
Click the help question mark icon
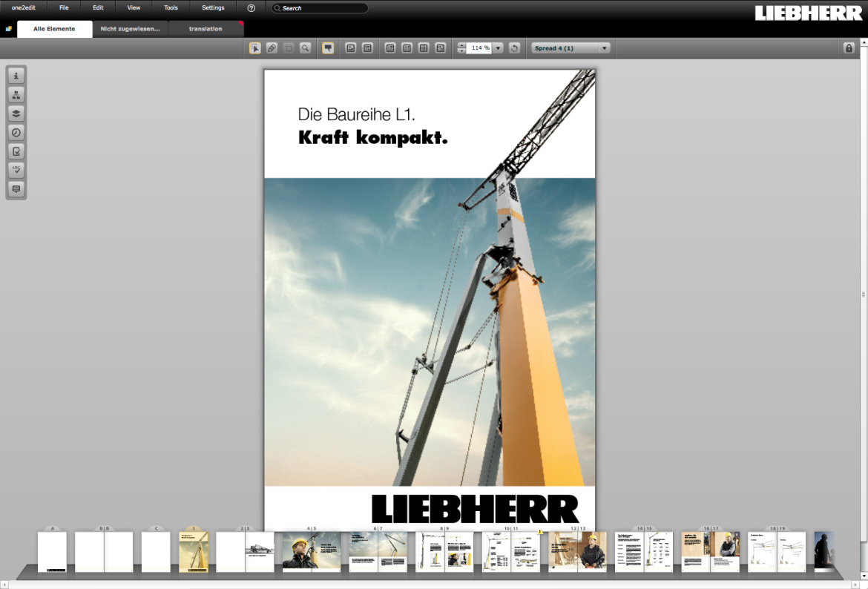251,8
